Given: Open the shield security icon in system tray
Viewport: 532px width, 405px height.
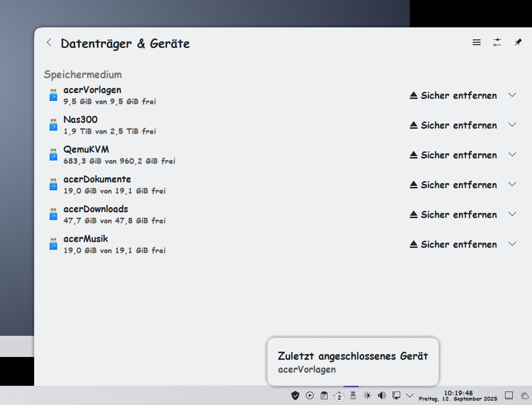Looking at the screenshot, I should [x=295, y=395].
